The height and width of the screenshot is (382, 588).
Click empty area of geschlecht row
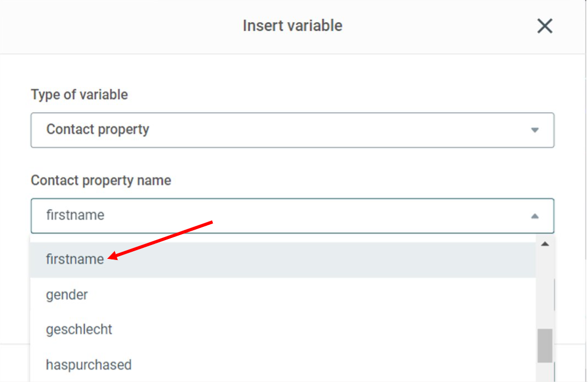pyautogui.click(x=323, y=330)
